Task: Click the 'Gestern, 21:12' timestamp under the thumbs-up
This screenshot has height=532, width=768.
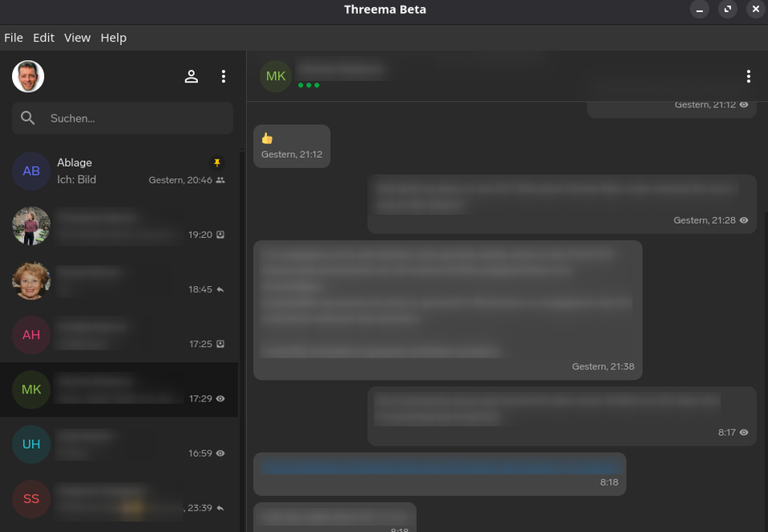Action: [292, 155]
